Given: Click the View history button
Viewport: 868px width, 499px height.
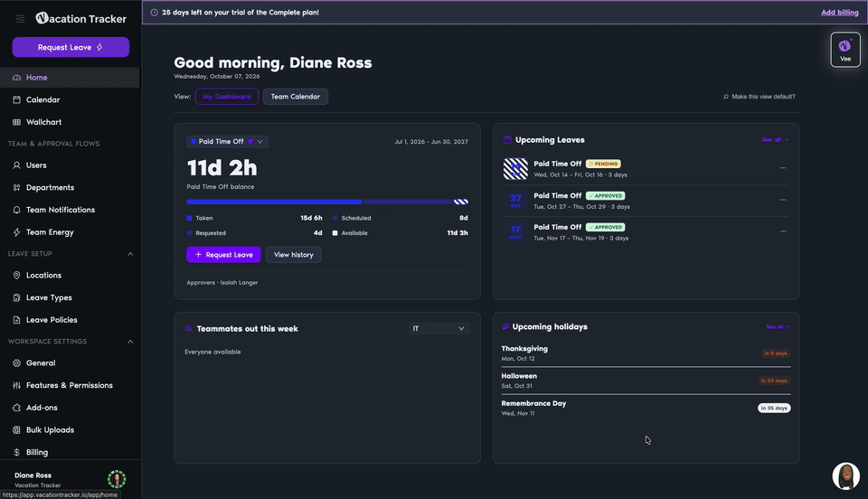Looking at the screenshot, I should tap(293, 255).
